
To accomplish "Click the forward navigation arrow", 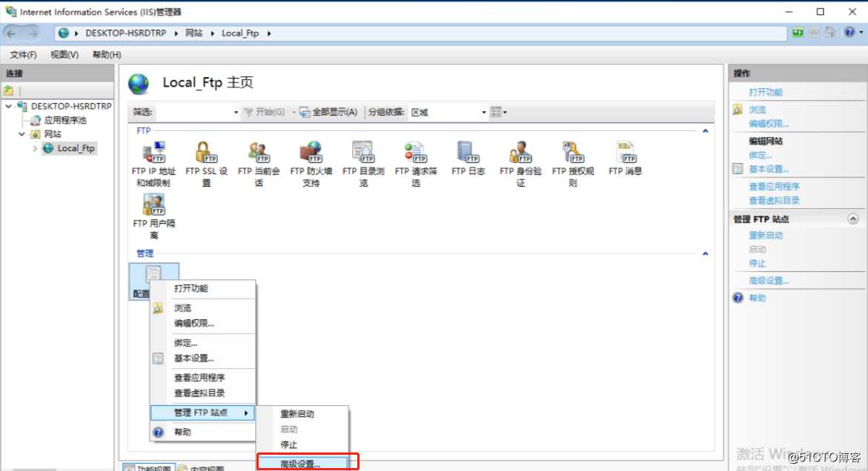I will tap(33, 33).
